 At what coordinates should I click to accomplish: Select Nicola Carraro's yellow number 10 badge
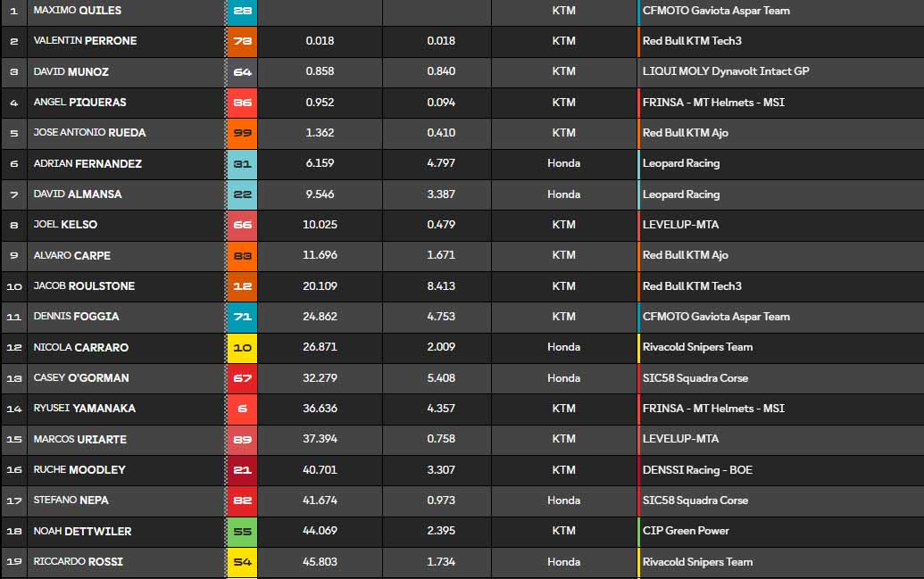click(241, 347)
